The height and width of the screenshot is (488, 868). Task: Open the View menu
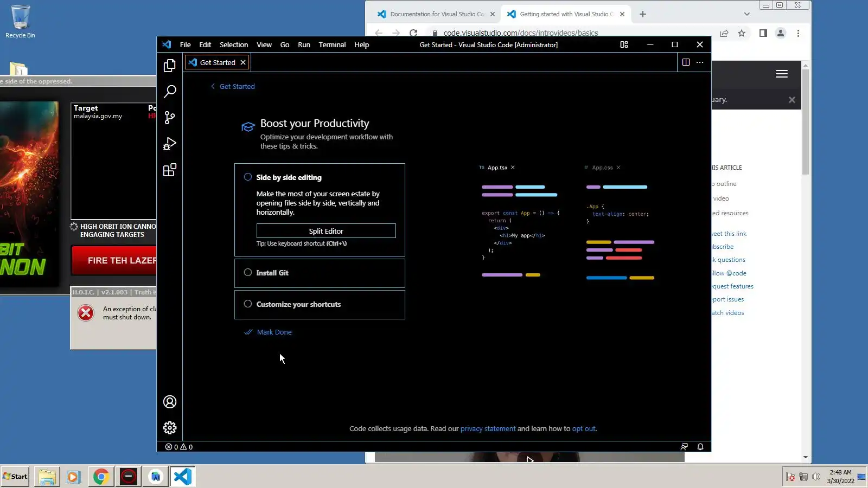coord(264,44)
